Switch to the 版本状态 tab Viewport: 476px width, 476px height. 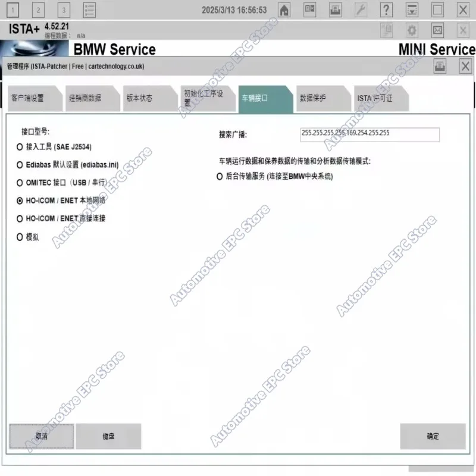150,99
